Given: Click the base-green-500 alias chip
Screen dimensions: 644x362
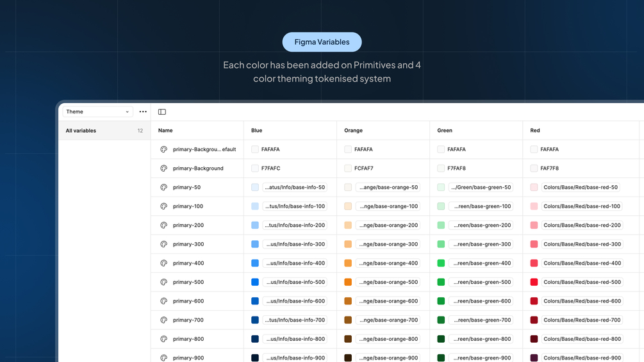Looking at the screenshot, I should 481,282.
